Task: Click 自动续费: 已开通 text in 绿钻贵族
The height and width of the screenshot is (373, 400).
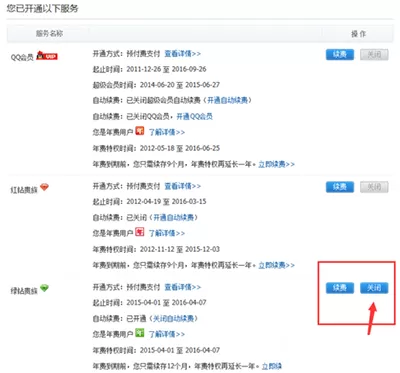Action: pos(119,318)
